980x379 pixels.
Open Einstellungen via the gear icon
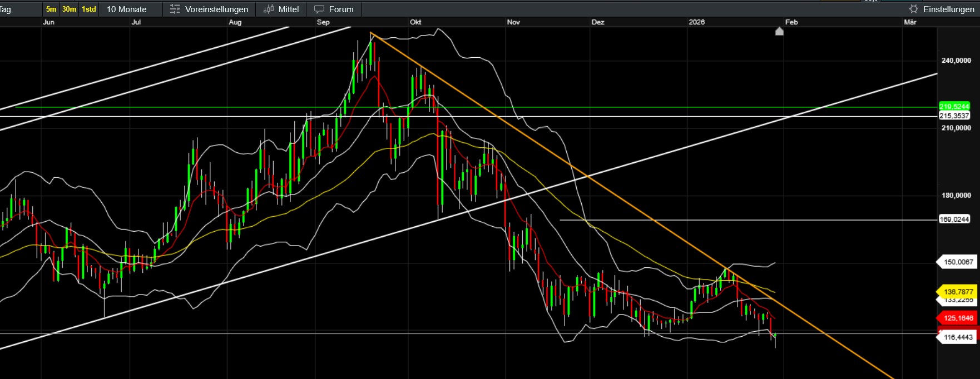[x=913, y=9]
